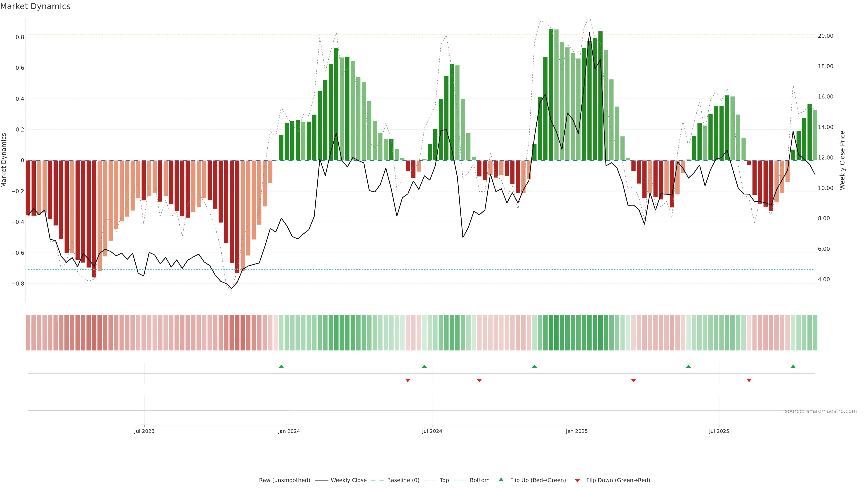Toggle the Bottom legend entry

(x=479, y=480)
